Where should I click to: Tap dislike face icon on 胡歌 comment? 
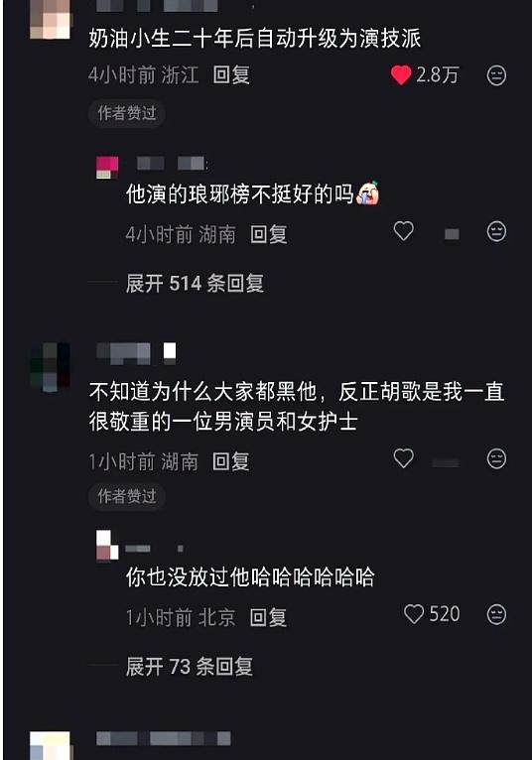pyautogui.click(x=496, y=458)
